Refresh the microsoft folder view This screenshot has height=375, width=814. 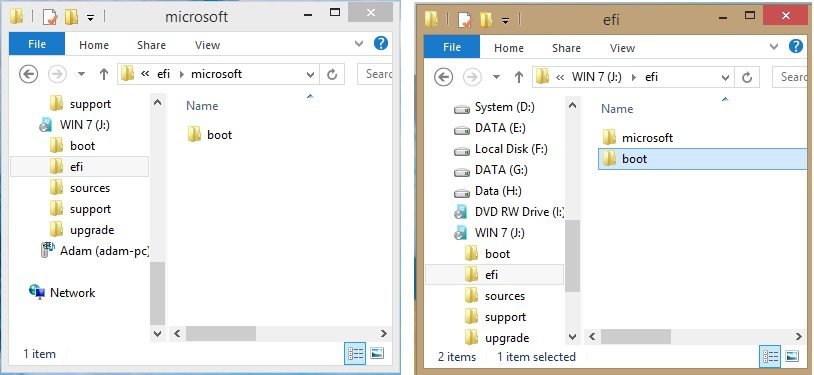point(332,74)
